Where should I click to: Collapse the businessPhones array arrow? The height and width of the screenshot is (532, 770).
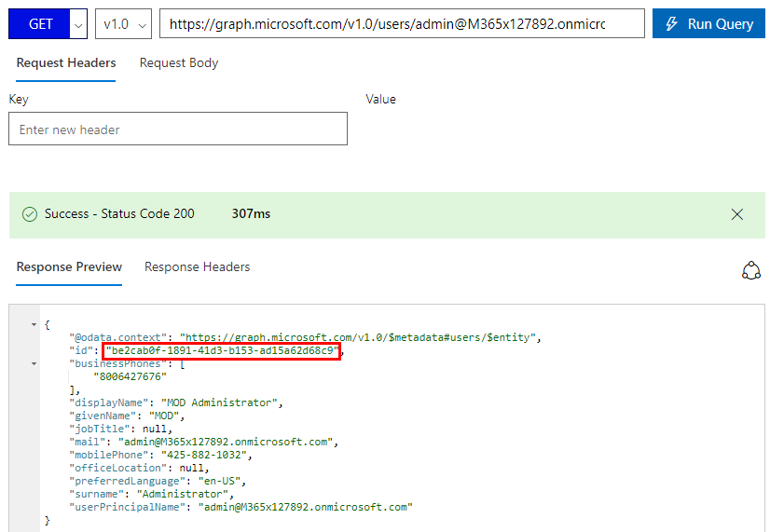click(34, 363)
